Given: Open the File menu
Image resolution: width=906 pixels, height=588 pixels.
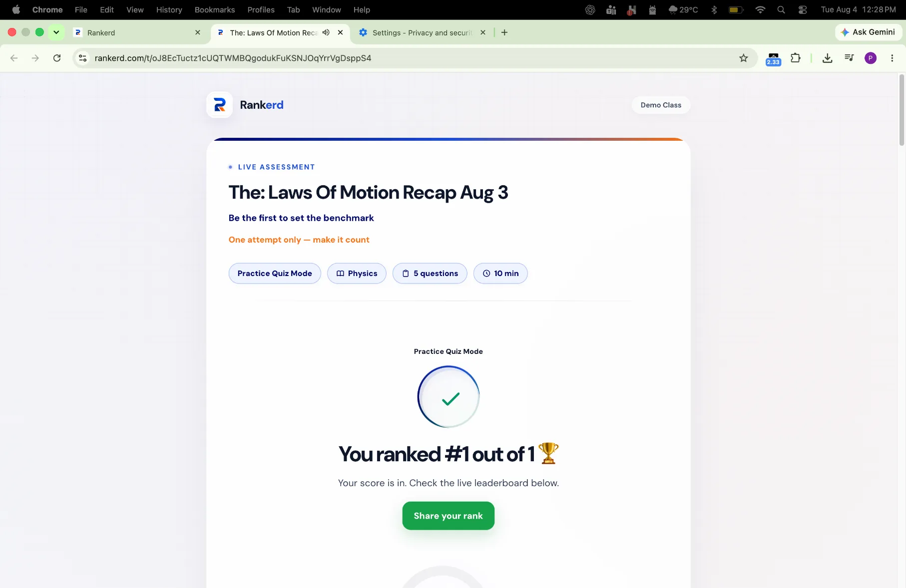Looking at the screenshot, I should click(x=81, y=9).
